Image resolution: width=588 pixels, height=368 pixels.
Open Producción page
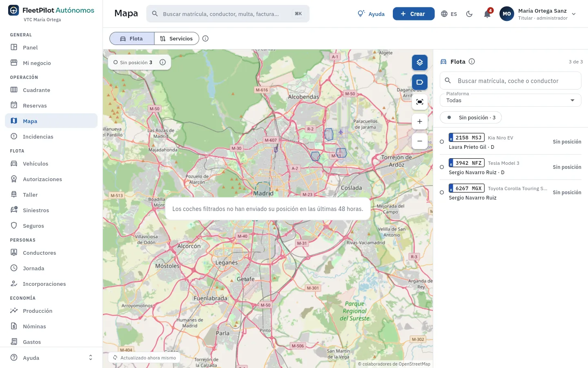[x=51, y=311]
